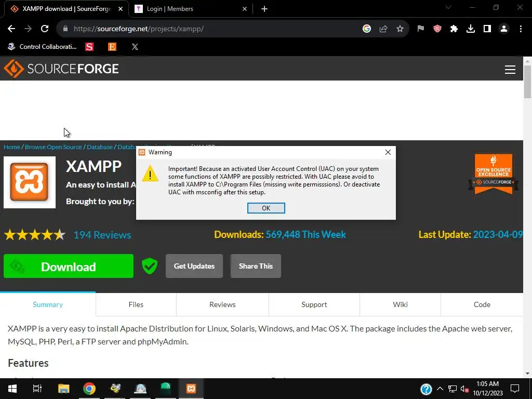Open the orange E bookmark
This screenshot has width=532, height=399.
[x=112, y=47]
